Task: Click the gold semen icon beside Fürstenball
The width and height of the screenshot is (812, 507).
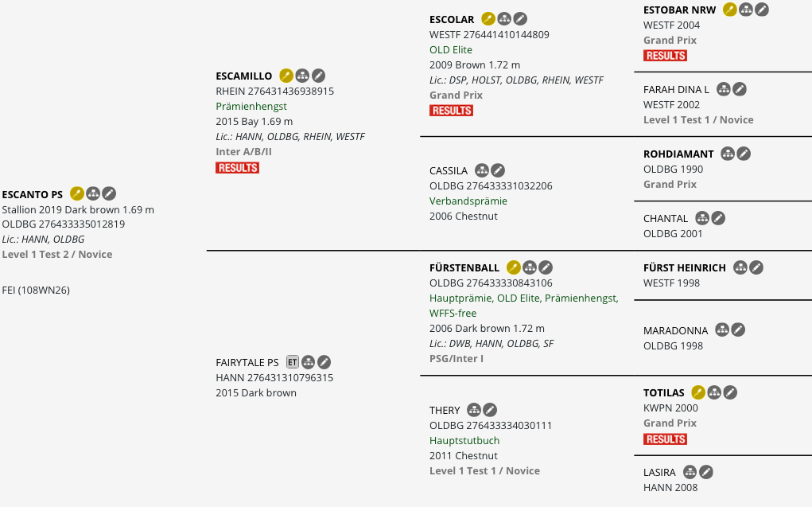Action: (513, 267)
